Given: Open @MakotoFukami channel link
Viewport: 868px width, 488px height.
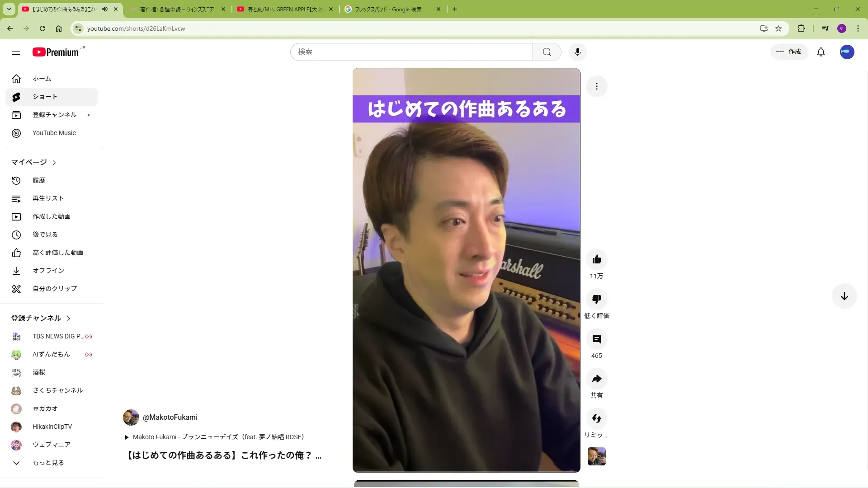Looking at the screenshot, I should coord(170,417).
